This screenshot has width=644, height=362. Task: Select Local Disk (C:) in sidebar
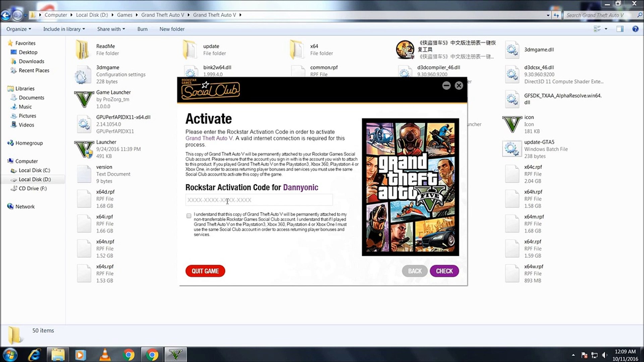point(34,170)
